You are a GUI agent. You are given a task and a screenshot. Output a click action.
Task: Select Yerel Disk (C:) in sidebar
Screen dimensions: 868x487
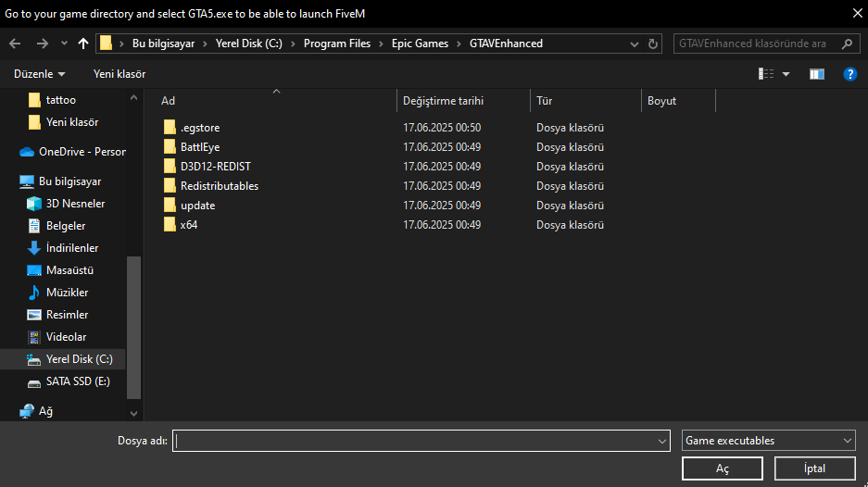point(63,359)
